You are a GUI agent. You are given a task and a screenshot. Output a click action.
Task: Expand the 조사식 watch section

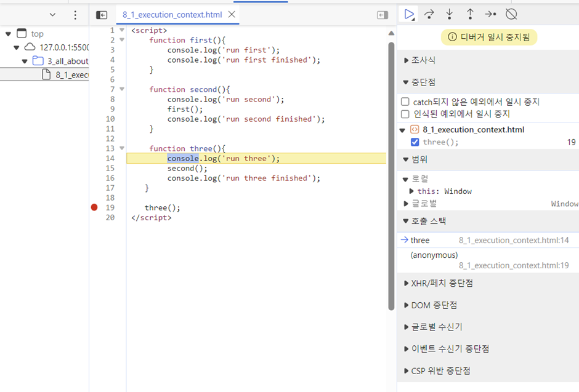[x=406, y=60]
